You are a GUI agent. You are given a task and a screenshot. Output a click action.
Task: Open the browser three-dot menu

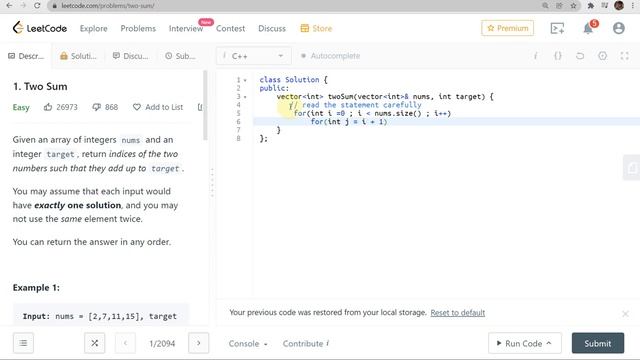633,6
